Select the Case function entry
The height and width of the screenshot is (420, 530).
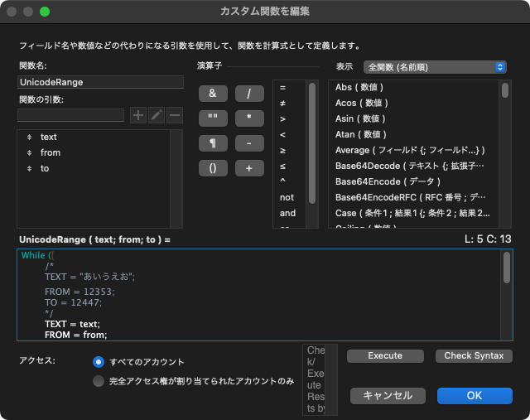413,214
